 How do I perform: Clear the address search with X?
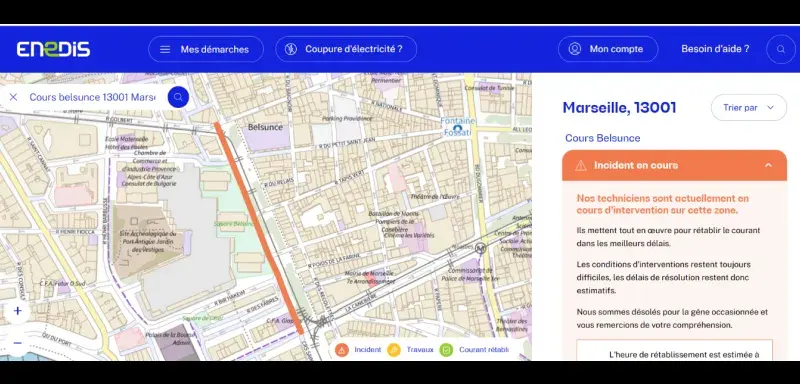coord(13,97)
